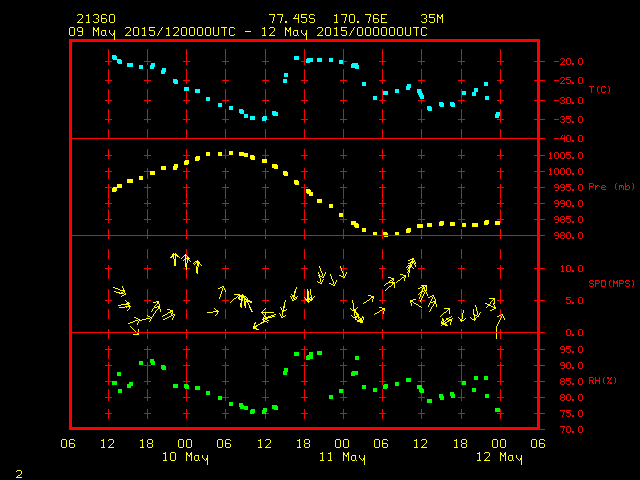The width and height of the screenshot is (640, 480).
Task: Click the 10 May date label
Action: 185,457
